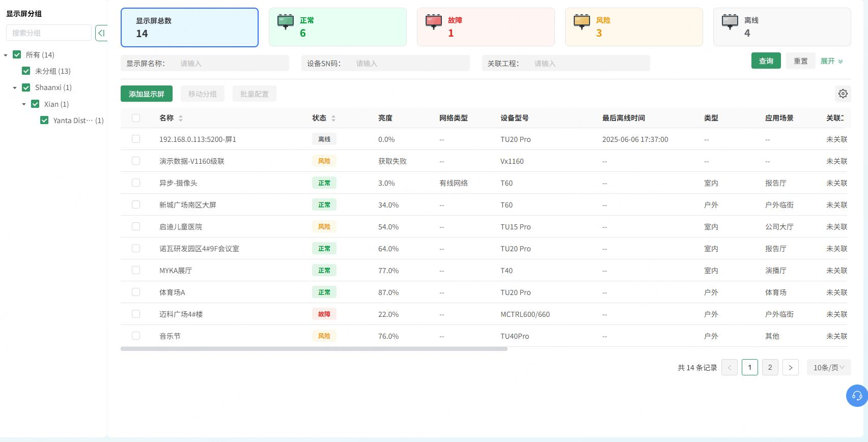The height and width of the screenshot is (442, 868).
Task: Open the 10条/页 page size dropdown
Action: 829,367
